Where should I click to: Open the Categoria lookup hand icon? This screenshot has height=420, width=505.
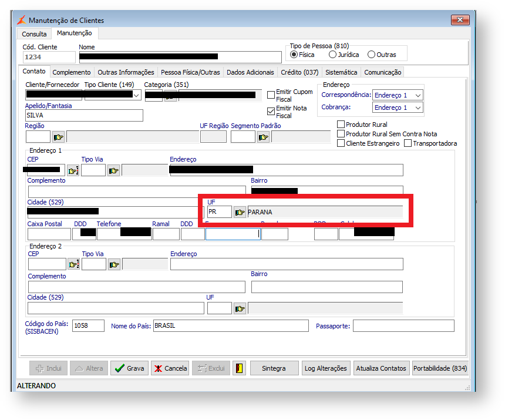tap(171, 96)
